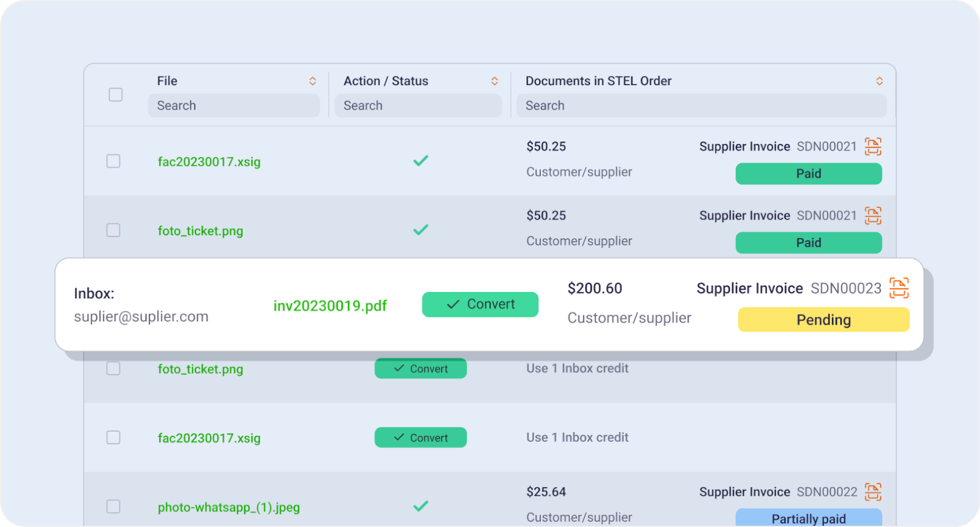Click green checkmark in first fac20230017.xsig row

(420, 161)
